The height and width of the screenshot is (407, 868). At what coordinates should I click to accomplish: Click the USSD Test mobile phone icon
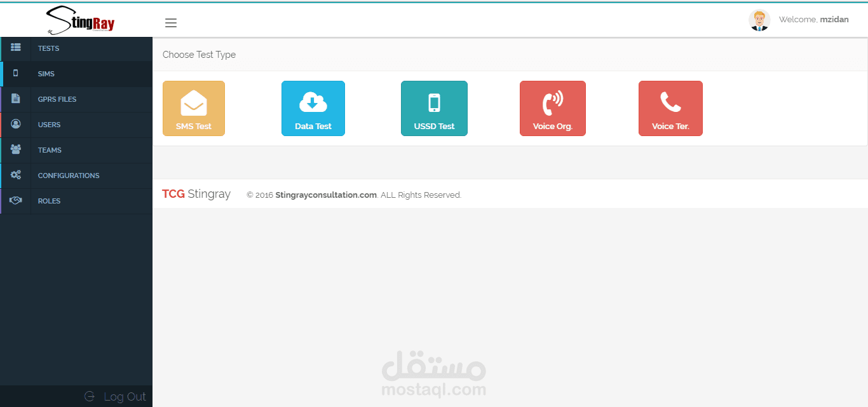point(434,102)
